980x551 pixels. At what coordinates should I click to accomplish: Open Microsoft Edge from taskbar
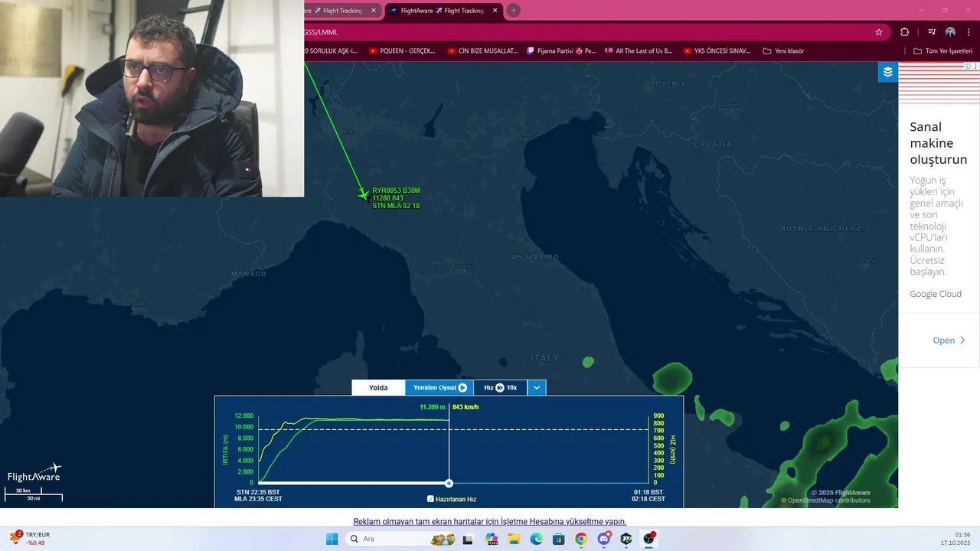point(536,539)
